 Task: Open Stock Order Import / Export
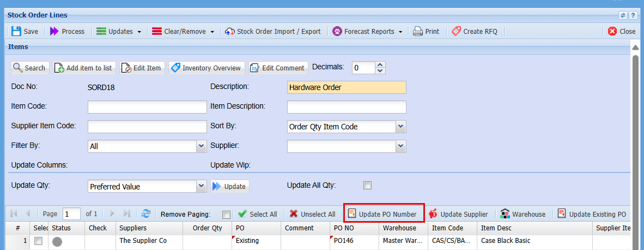273,31
